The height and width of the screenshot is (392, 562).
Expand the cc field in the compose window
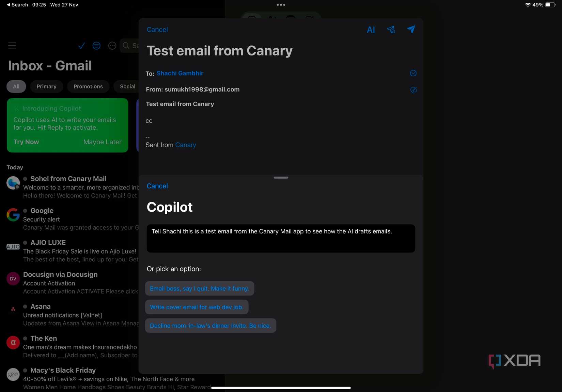[149, 121]
